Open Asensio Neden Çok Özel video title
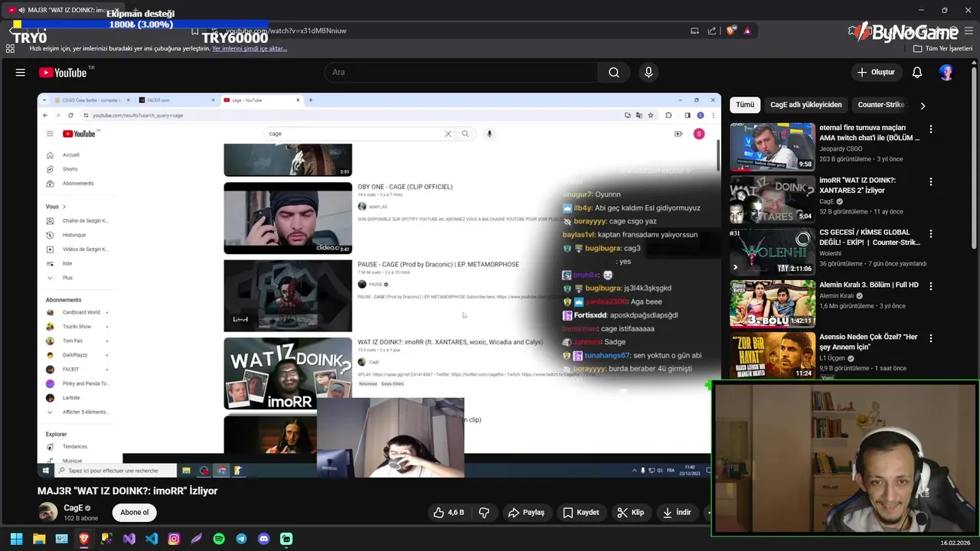The width and height of the screenshot is (980, 551). click(868, 341)
